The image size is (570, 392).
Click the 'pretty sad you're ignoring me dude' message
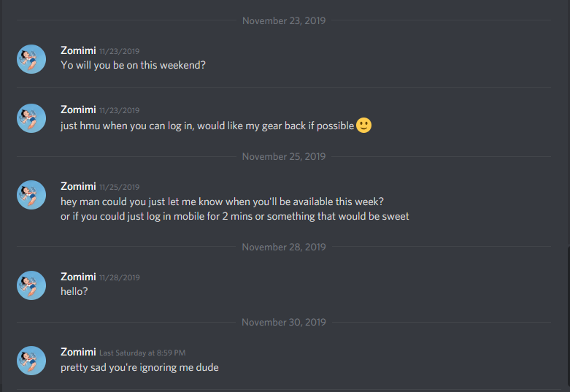tap(139, 368)
